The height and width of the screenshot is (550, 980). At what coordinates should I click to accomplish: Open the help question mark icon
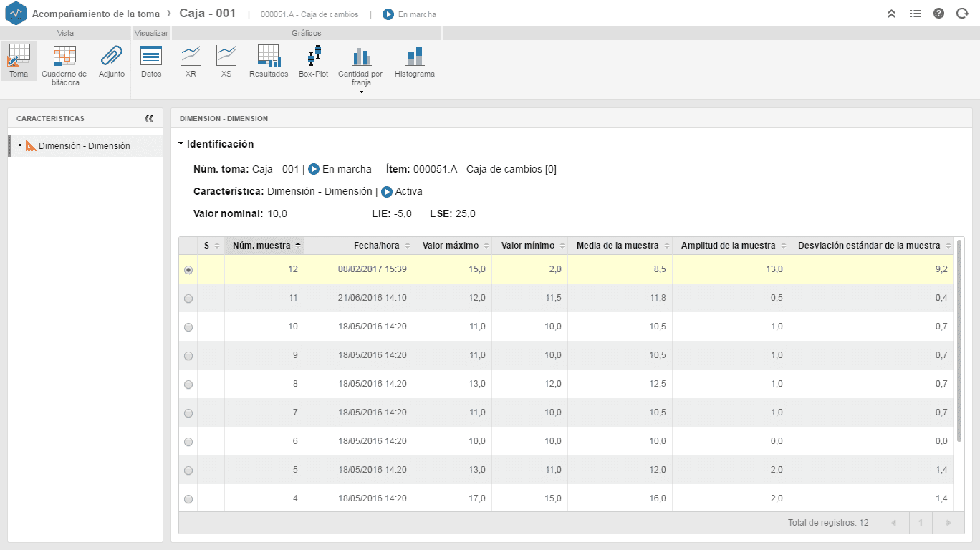tap(938, 14)
